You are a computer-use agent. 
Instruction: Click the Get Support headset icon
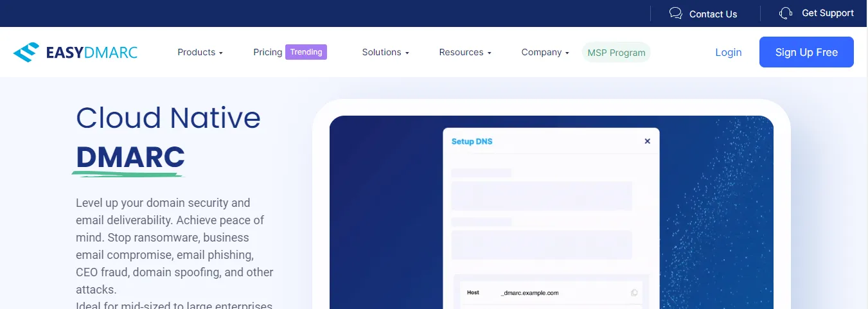tap(785, 13)
